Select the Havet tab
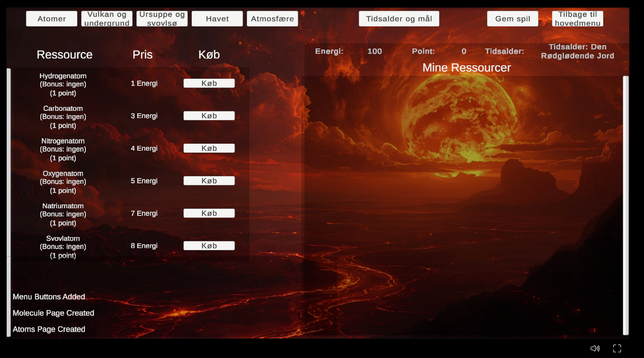Viewport: 644px width, 358px height. (217, 19)
